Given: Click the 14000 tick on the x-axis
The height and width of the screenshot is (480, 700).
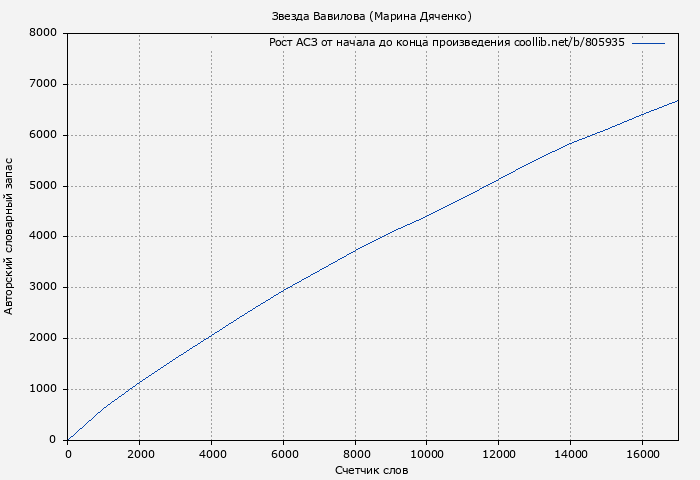Looking at the screenshot, I should point(570,454).
